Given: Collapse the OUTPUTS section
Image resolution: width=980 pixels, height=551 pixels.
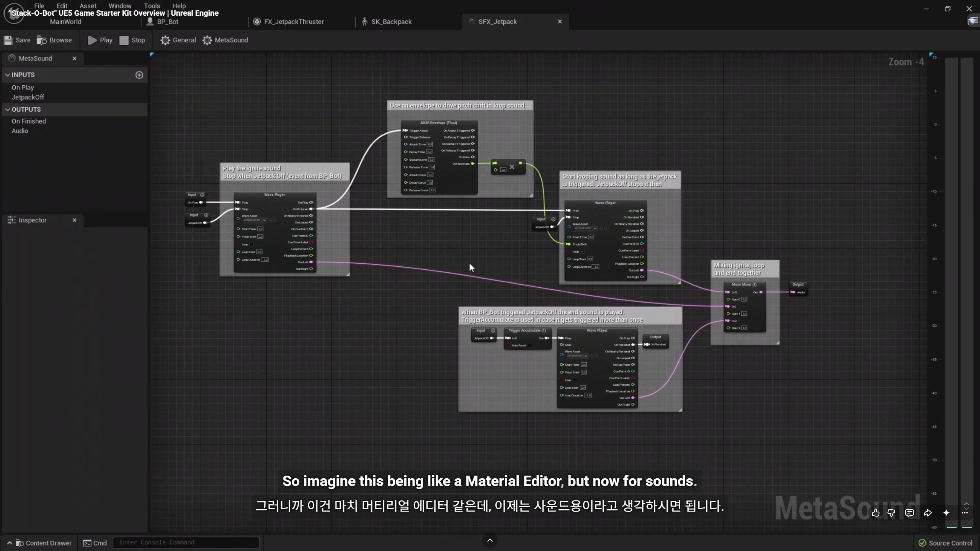Looking at the screenshot, I should coord(8,109).
